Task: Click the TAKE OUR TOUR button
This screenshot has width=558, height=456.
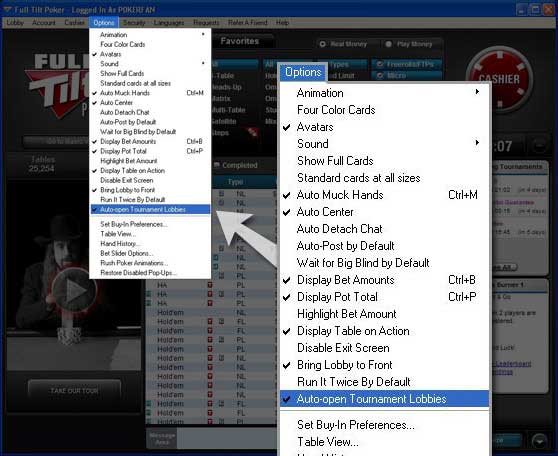Action: (x=74, y=391)
